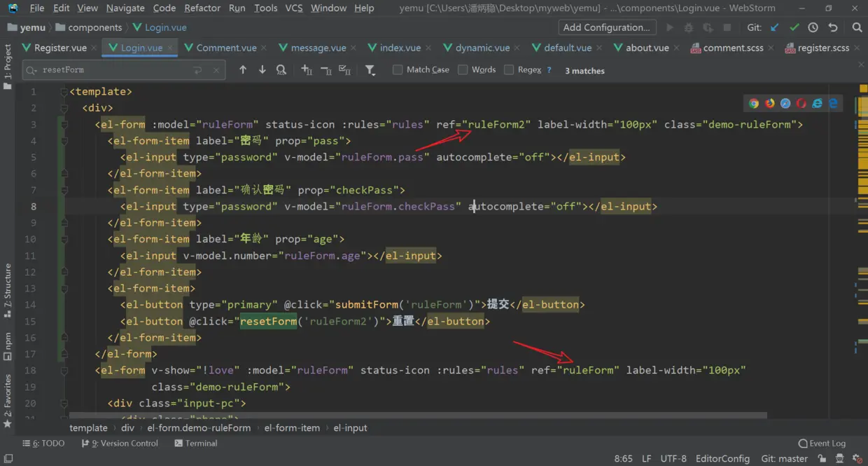Image resolution: width=868 pixels, height=466 pixels.
Task: Collapse the el-form fold on line 18
Action: click(x=64, y=371)
